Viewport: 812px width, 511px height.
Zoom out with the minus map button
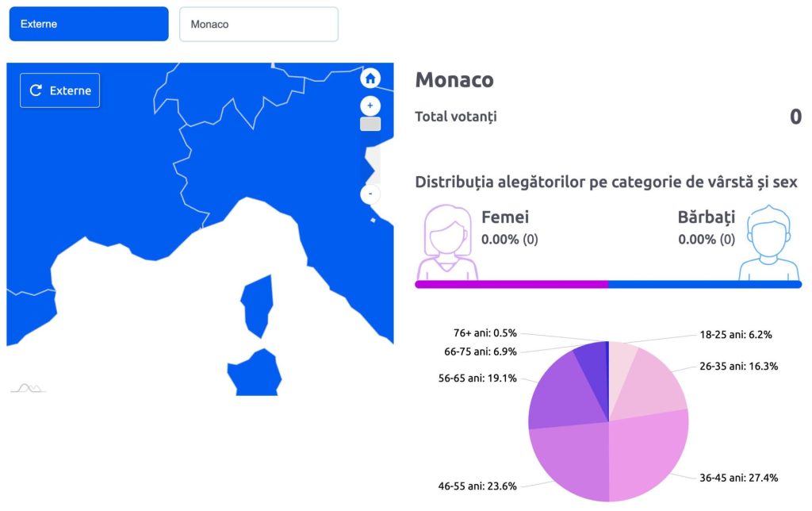370,194
